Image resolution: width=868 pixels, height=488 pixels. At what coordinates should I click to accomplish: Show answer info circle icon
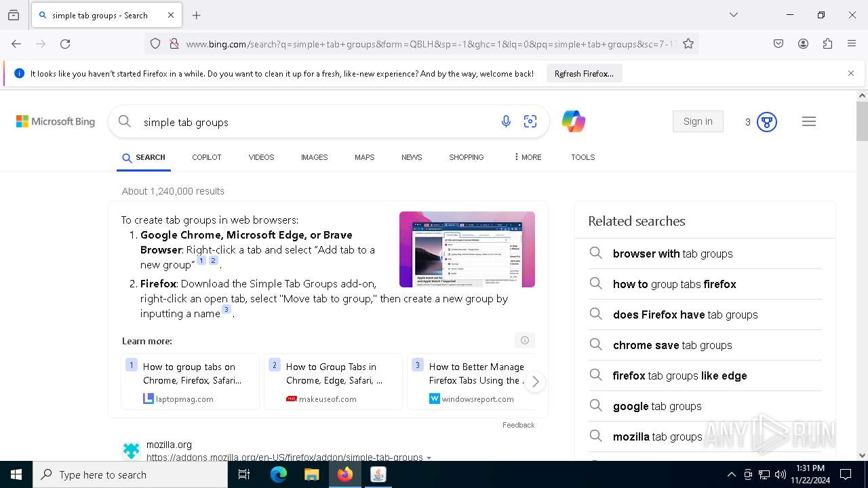(524, 340)
